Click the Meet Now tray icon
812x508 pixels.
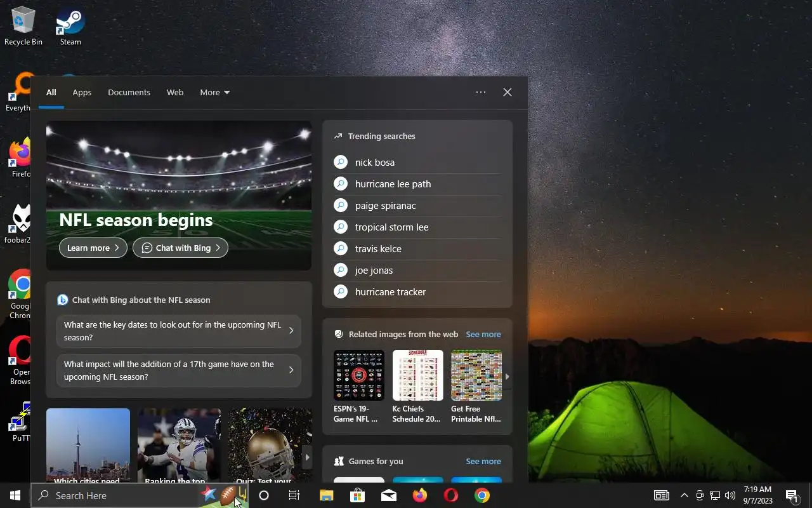pos(700,495)
